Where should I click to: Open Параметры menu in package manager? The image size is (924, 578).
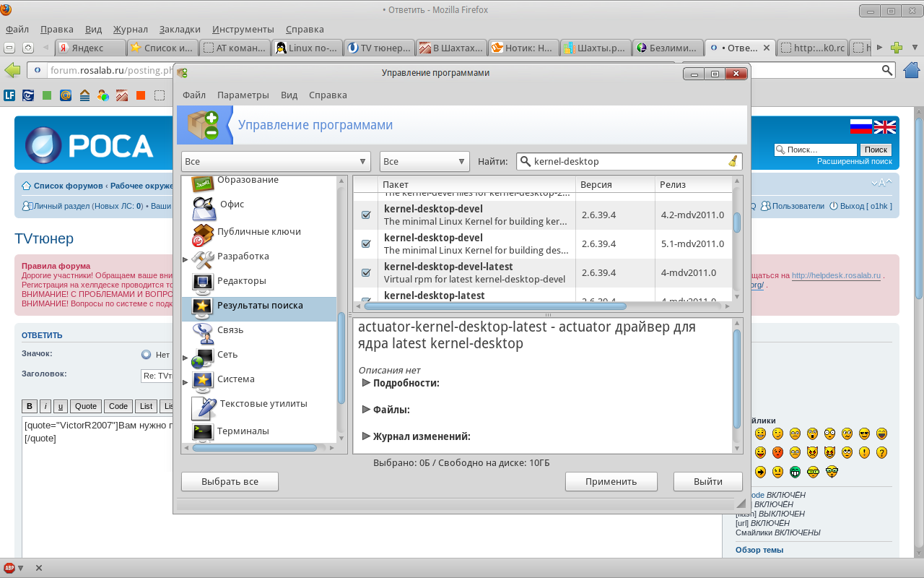tap(243, 95)
